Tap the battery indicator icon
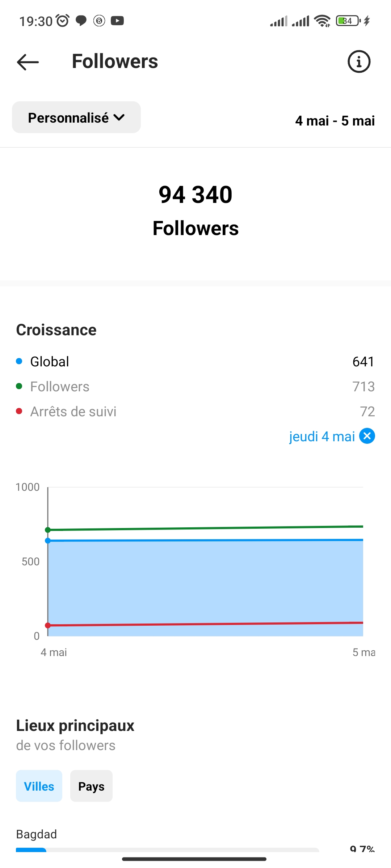391x868 pixels. click(x=348, y=21)
